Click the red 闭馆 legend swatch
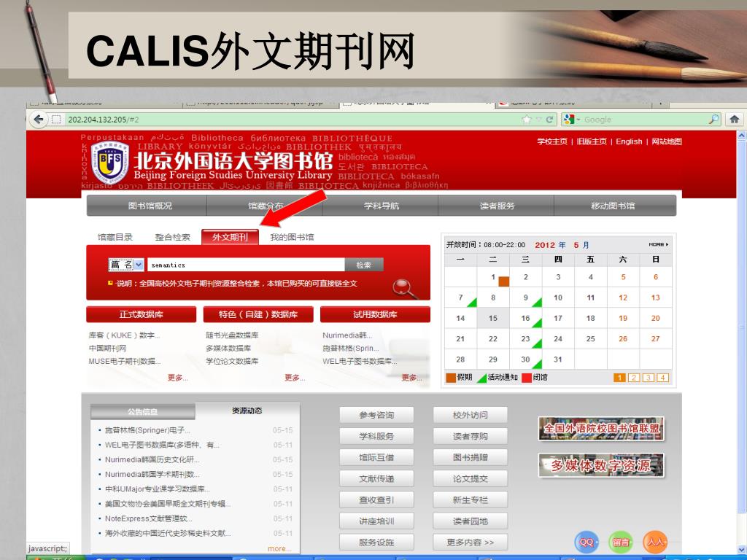This screenshot has width=747, height=560. [527, 378]
